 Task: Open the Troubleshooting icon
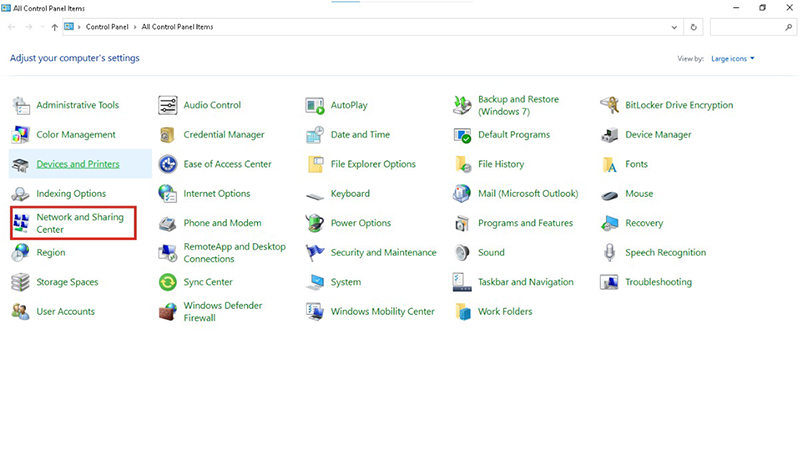pyautogui.click(x=609, y=282)
